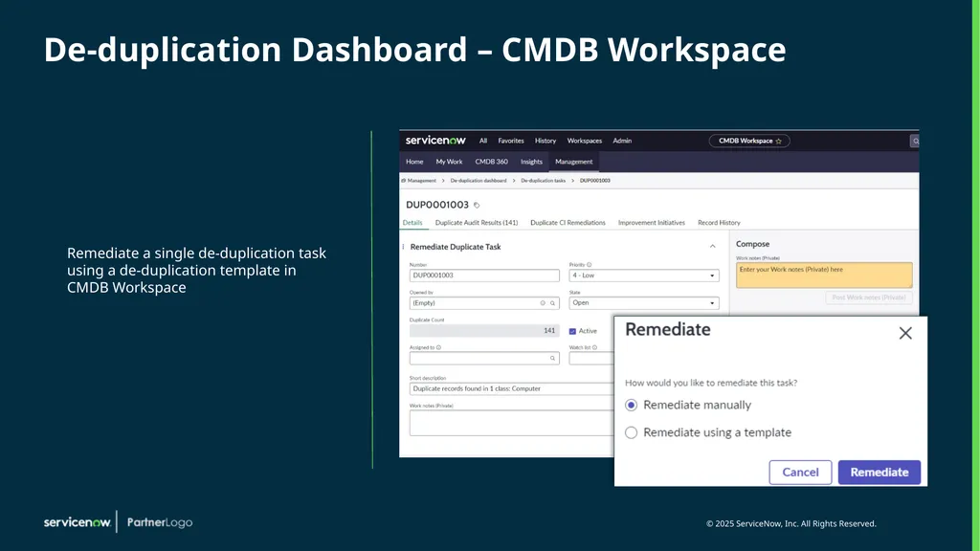The height and width of the screenshot is (551, 980).
Task: Open the search icon in the top bar
Action: click(915, 142)
